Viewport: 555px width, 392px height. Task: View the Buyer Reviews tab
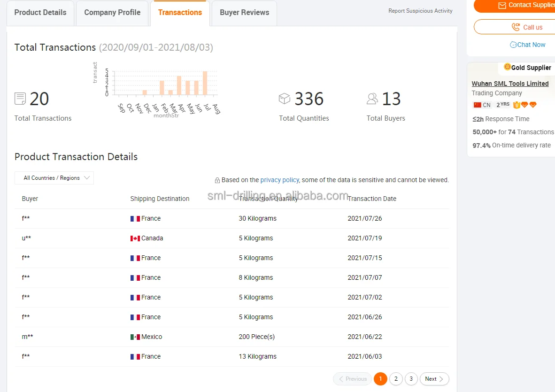[244, 13]
